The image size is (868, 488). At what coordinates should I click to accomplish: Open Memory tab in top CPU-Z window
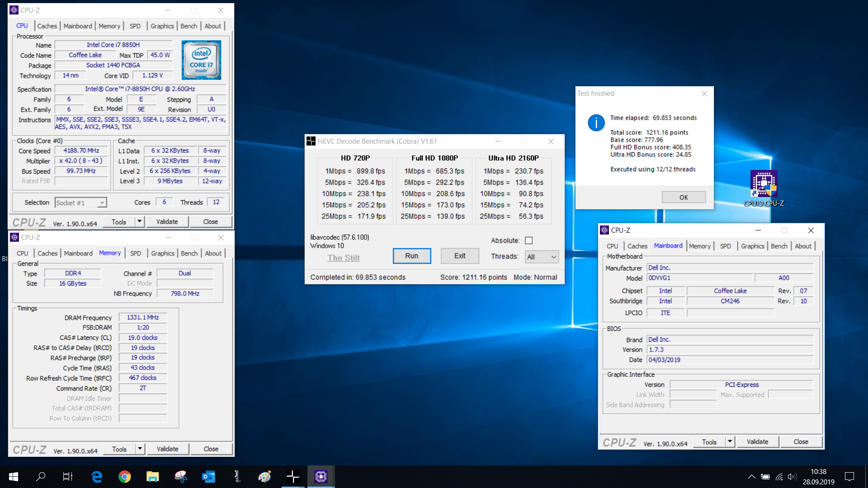[x=109, y=26]
